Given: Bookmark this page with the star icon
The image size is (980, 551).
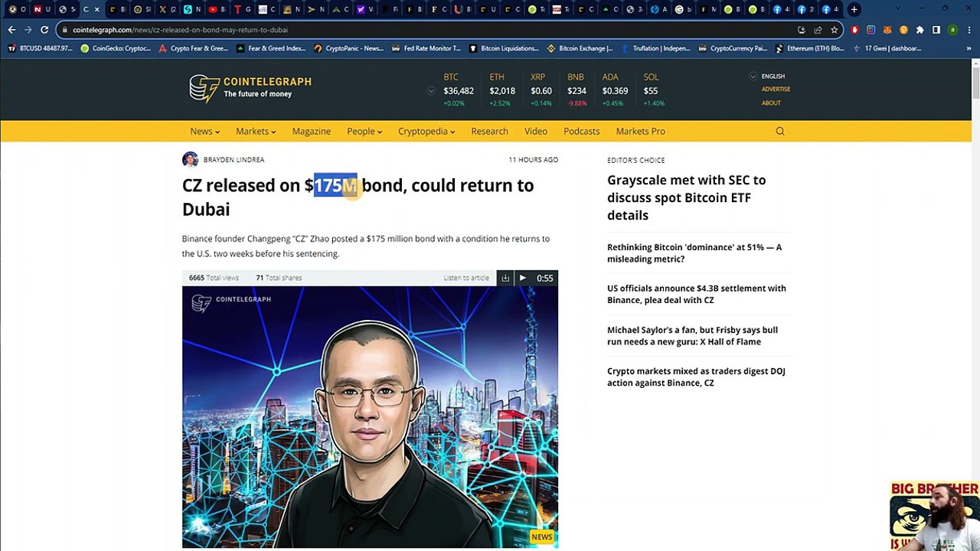Looking at the screenshot, I should point(834,30).
